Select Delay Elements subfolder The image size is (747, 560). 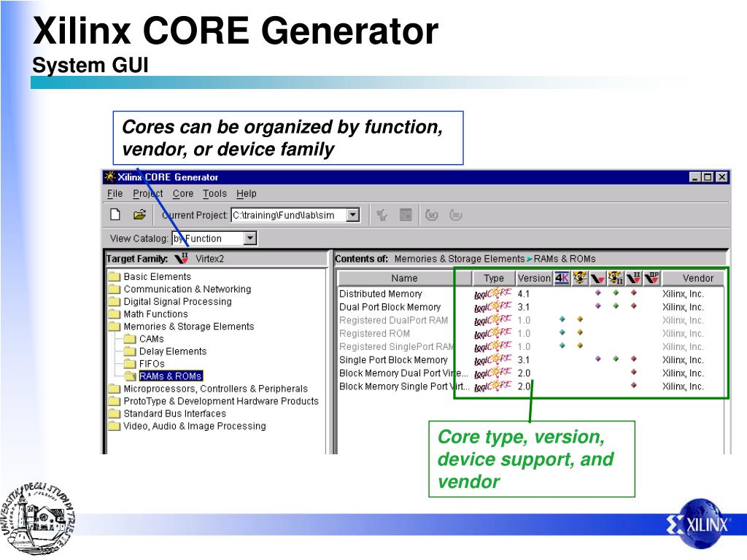coord(173,351)
